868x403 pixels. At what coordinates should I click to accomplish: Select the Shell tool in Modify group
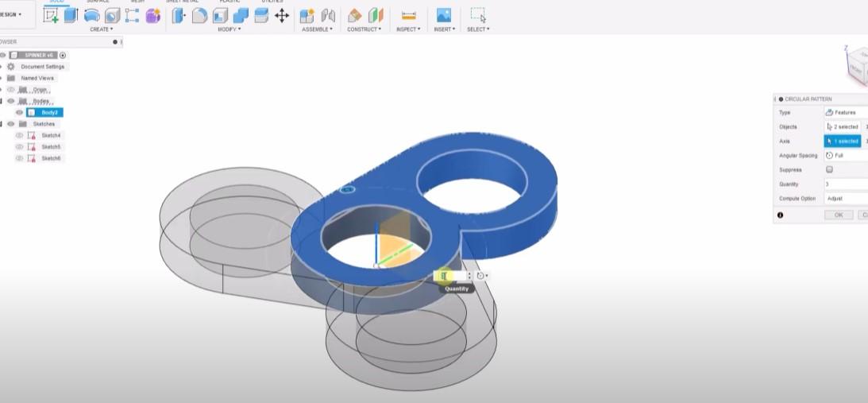pos(220,16)
